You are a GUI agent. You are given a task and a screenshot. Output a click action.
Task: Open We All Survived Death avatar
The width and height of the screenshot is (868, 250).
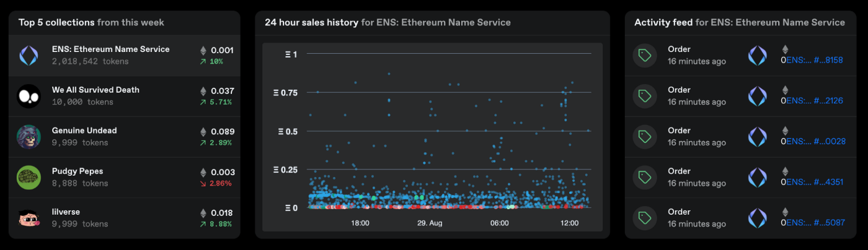[x=29, y=97]
